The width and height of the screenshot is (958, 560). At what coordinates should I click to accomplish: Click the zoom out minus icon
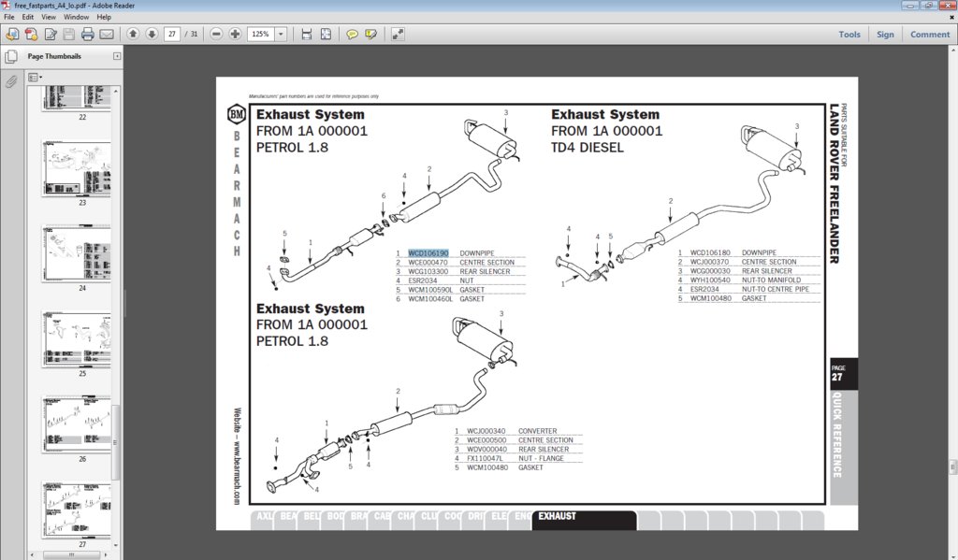pyautogui.click(x=216, y=35)
